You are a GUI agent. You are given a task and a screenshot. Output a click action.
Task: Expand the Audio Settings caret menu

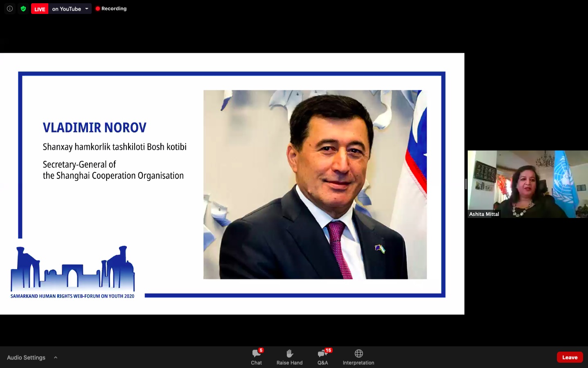tap(56, 357)
